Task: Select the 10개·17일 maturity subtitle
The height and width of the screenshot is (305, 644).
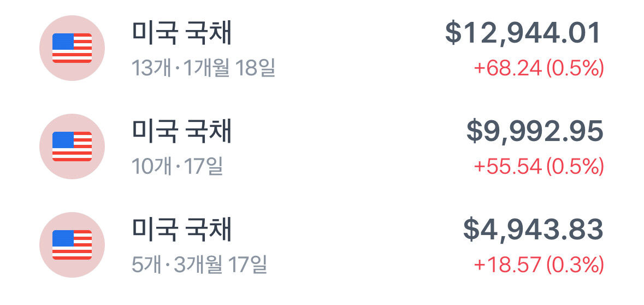Action: 178,167
